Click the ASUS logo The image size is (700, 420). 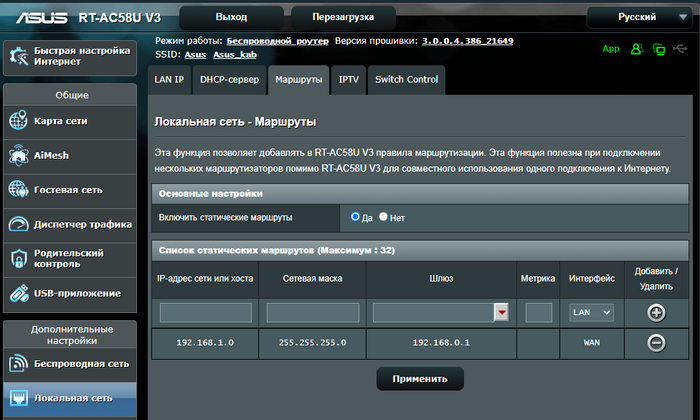[42, 18]
